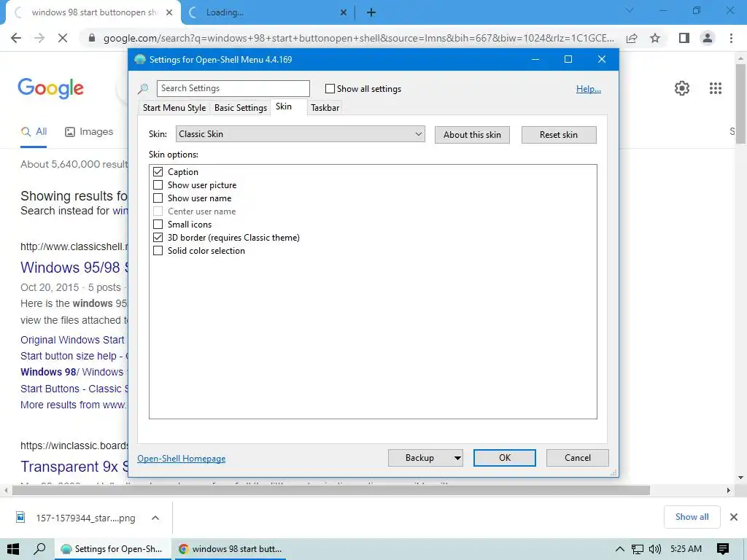Viewport: 747px width, 560px height.
Task: Click the Open-Shell shell icon in title bar
Action: [x=139, y=60]
